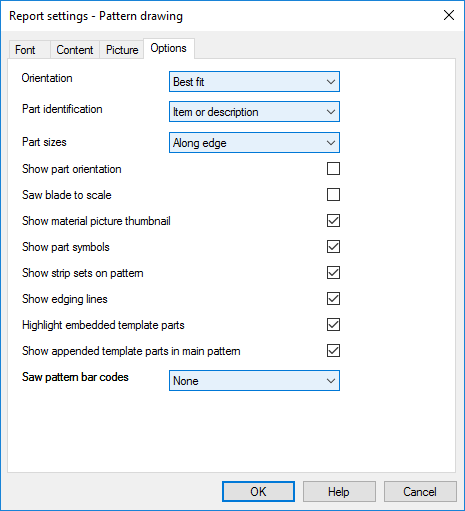Expand the Saw pattern bar codes dropdown
This screenshot has width=465, height=511.
coord(254,380)
